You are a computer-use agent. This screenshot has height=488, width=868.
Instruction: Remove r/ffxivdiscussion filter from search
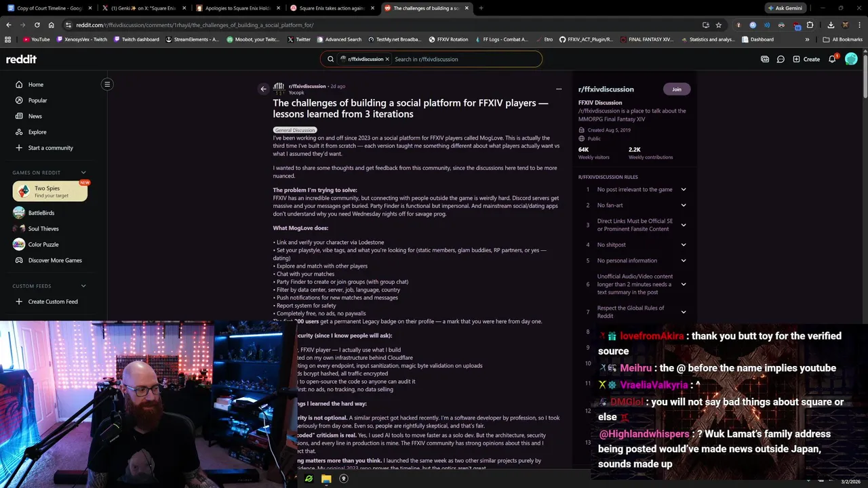click(x=387, y=59)
